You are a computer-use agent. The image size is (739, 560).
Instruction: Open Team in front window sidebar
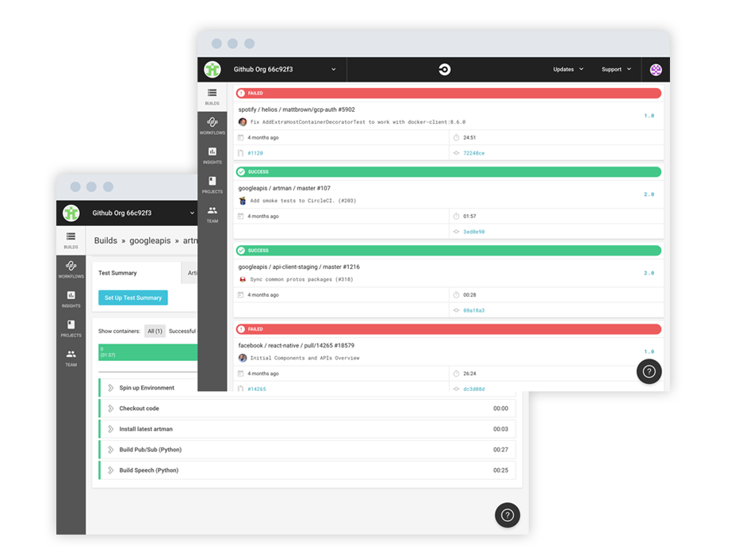[x=212, y=214]
